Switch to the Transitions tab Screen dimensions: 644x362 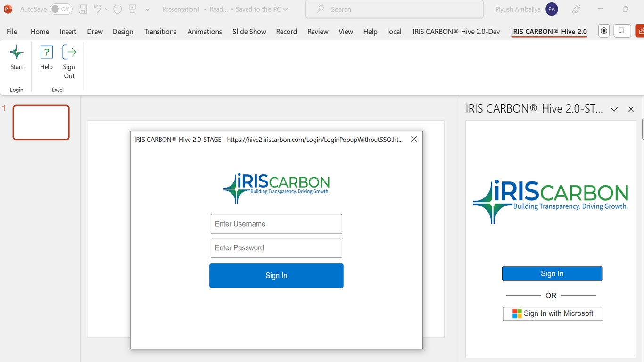(160, 32)
